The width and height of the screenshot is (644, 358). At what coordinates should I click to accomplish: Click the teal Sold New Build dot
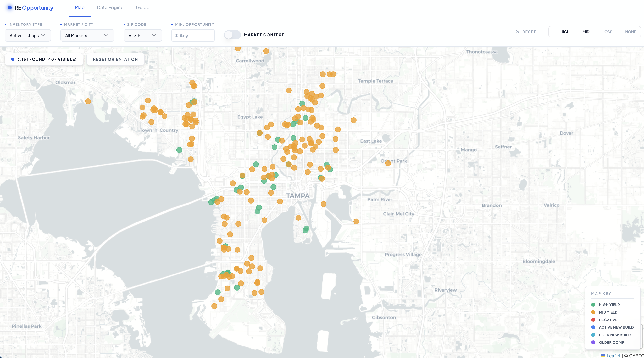[x=593, y=335]
